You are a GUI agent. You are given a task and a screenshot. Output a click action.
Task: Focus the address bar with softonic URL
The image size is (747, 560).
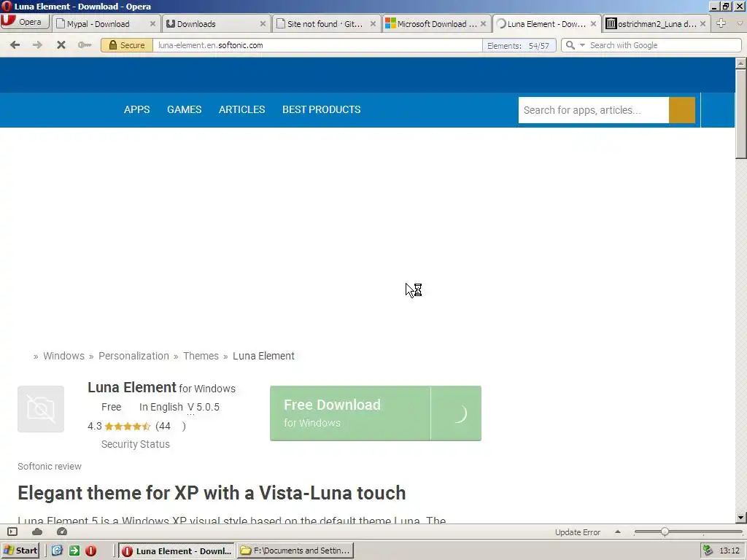[317, 45]
